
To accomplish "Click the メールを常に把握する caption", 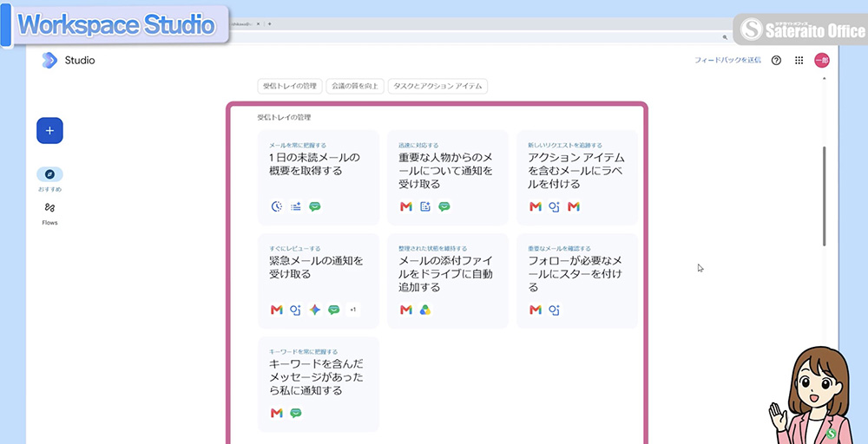I will pyautogui.click(x=298, y=146).
